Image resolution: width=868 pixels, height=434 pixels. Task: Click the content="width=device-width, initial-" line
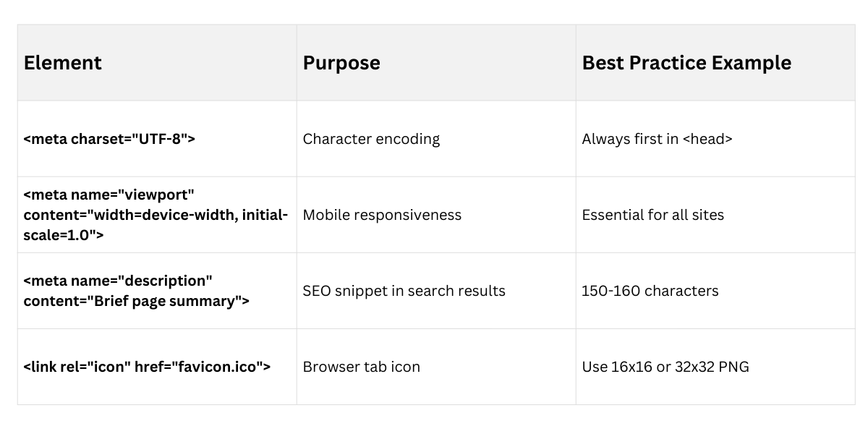(156, 215)
